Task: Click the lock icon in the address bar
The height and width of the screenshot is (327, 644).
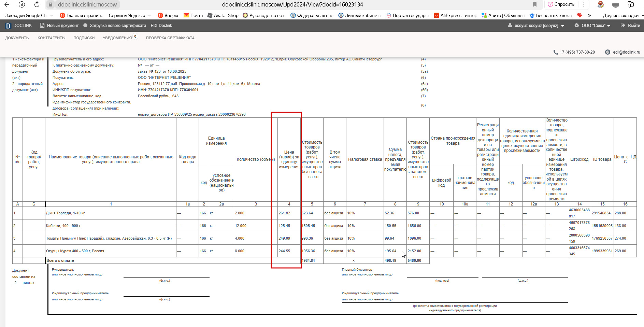Action: pos(50,4)
